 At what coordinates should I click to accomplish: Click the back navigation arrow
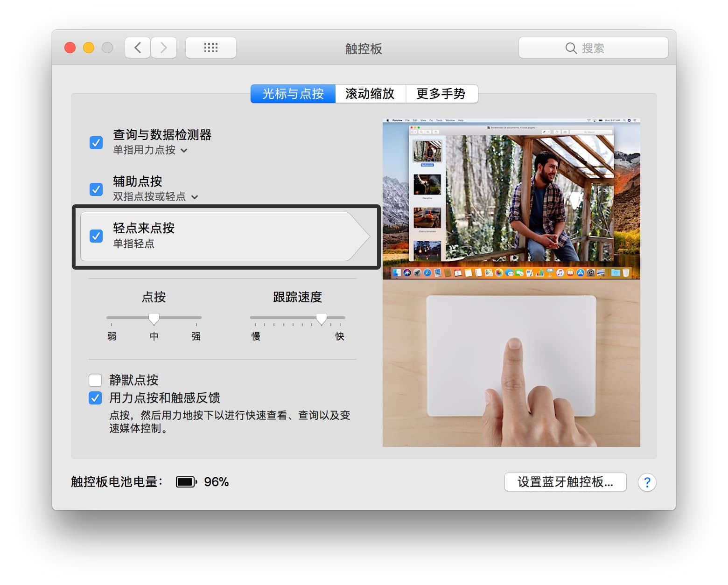138,48
